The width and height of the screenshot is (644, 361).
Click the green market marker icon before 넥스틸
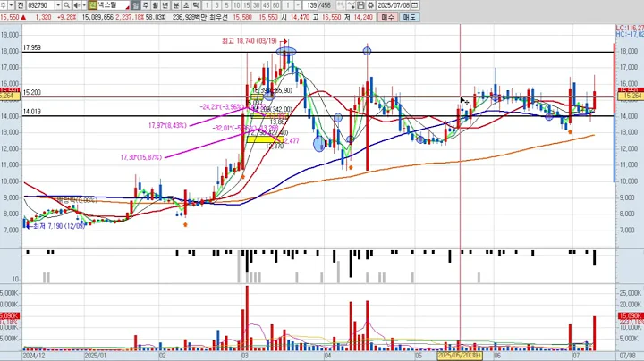click(x=92, y=5)
